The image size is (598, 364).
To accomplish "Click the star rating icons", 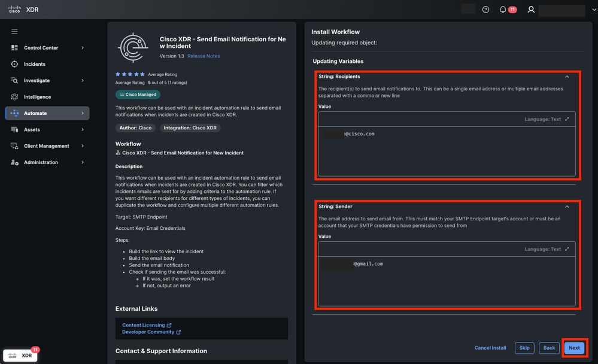I will tap(130, 74).
